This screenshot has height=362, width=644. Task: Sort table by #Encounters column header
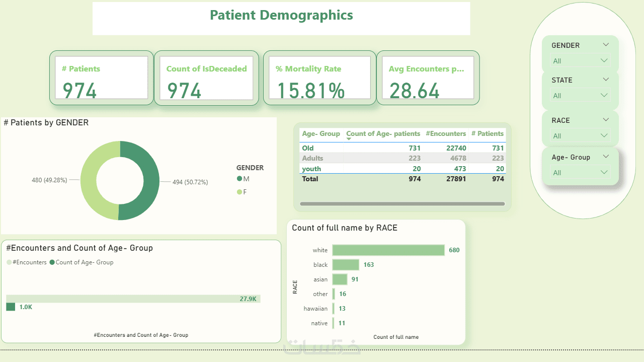[446, 134]
